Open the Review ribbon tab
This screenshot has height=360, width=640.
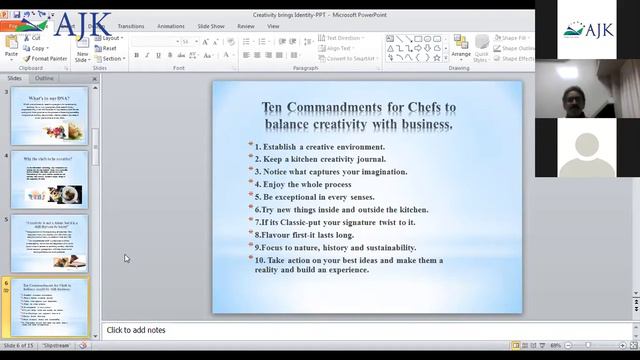coord(246,26)
